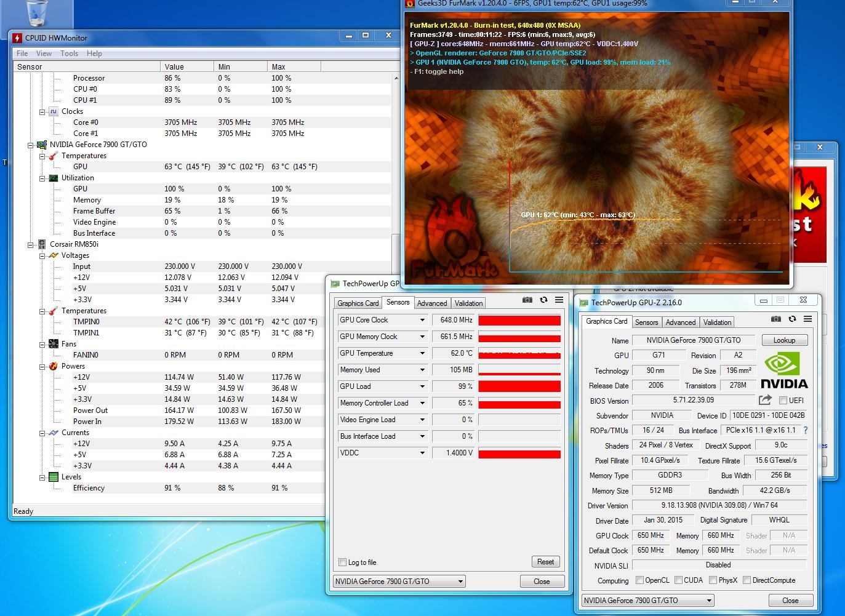845x616 pixels.
Task: Click the GPU-Z 2.16.0 title bar icon
Action: (583, 303)
